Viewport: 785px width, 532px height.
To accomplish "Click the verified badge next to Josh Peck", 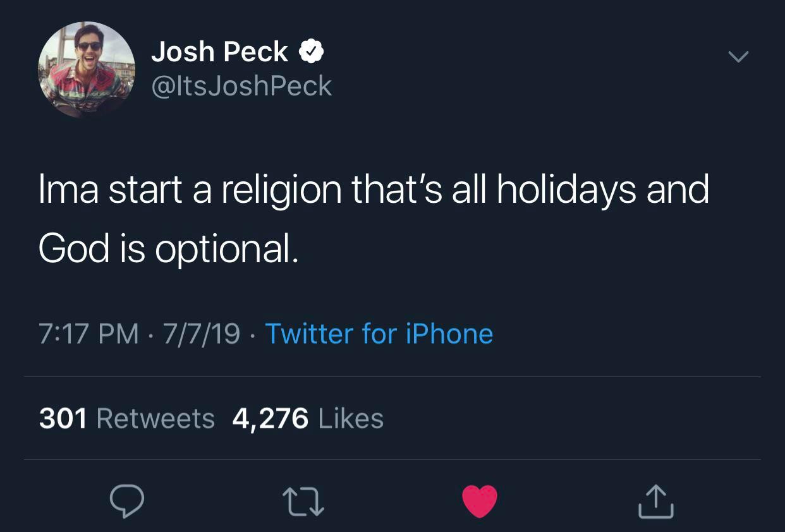I will [x=312, y=51].
